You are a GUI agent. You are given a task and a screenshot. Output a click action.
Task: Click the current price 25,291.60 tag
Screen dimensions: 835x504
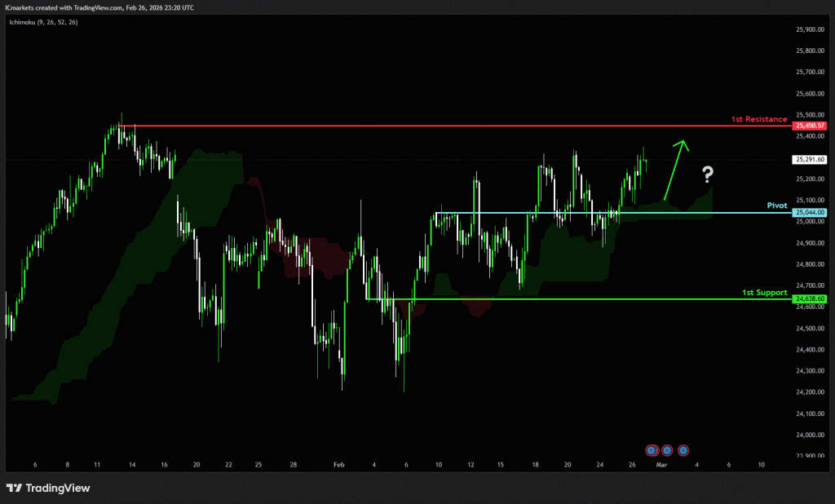[x=810, y=160]
